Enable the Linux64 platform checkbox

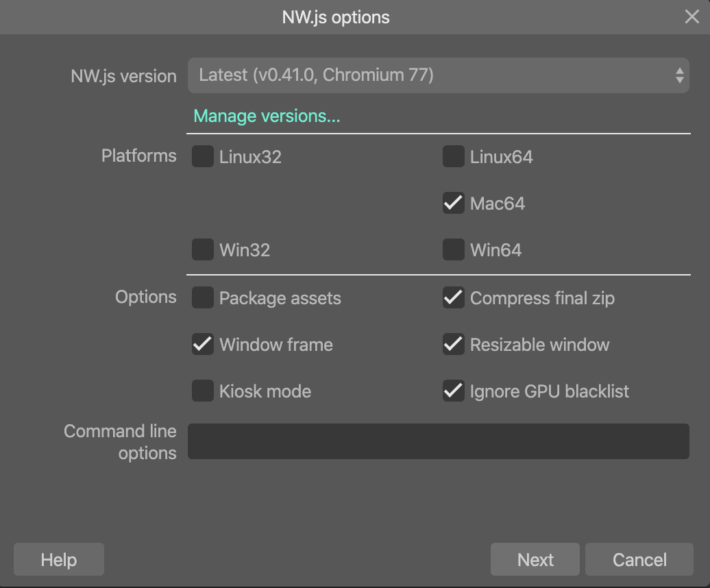(453, 156)
